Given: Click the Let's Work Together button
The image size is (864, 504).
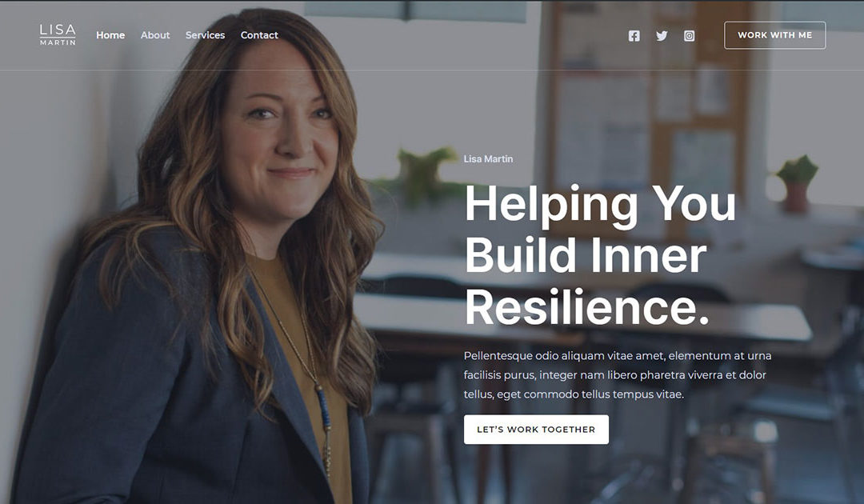Looking at the screenshot, I should pos(536,429).
